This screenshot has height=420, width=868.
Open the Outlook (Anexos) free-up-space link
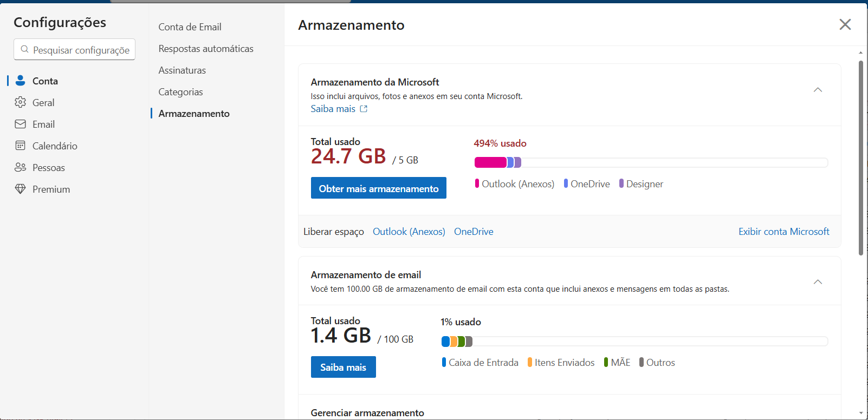click(409, 232)
